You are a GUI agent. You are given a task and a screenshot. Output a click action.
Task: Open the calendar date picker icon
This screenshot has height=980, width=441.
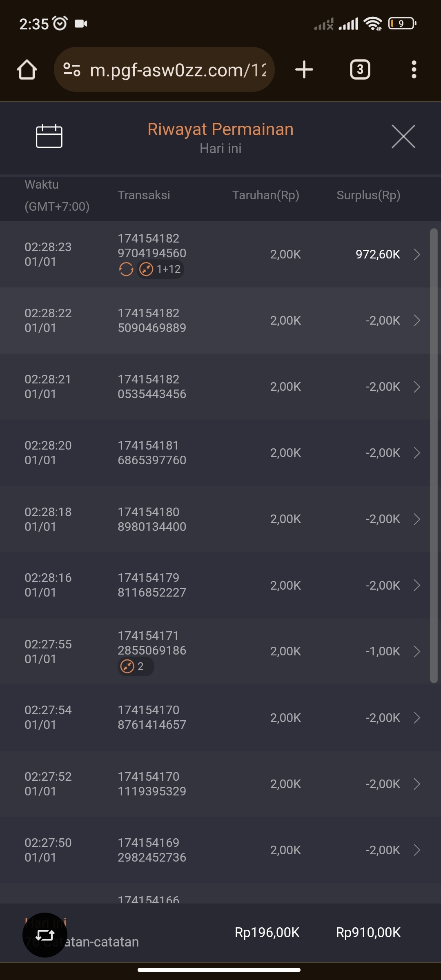click(49, 136)
